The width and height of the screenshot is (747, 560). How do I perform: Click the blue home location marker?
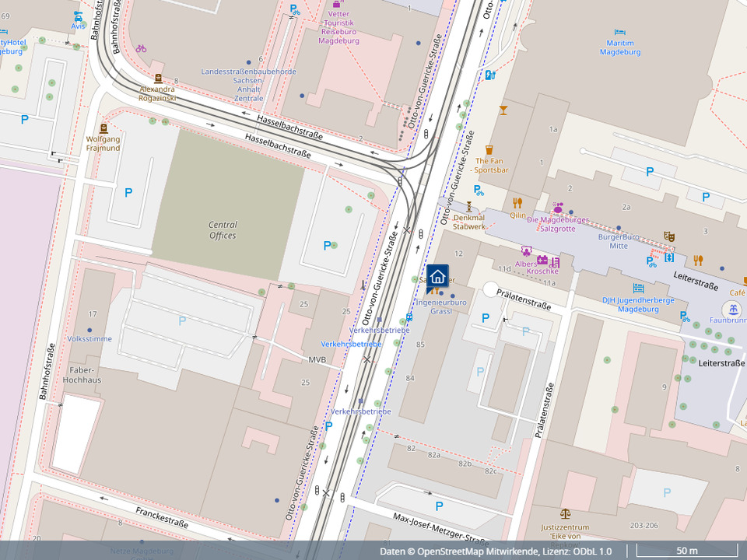coord(437,276)
